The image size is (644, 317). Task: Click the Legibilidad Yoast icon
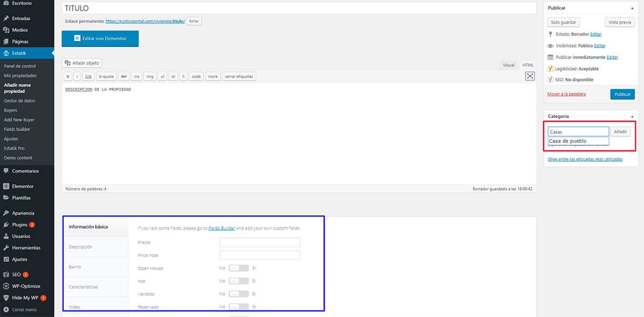550,69
